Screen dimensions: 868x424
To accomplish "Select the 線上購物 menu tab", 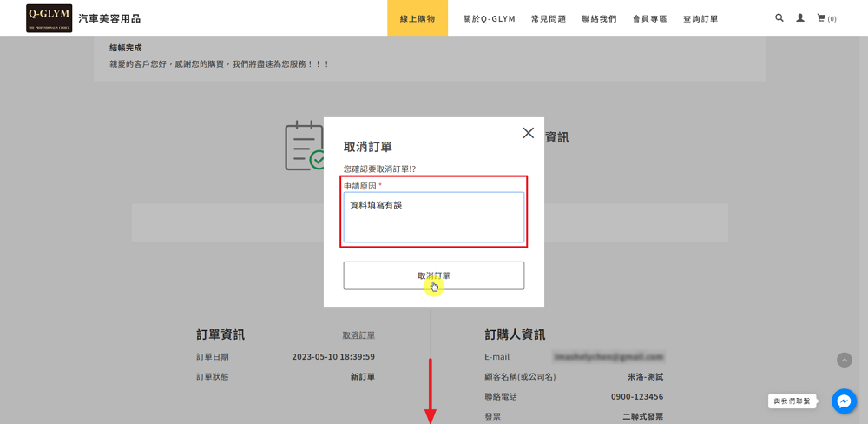I will (x=418, y=18).
